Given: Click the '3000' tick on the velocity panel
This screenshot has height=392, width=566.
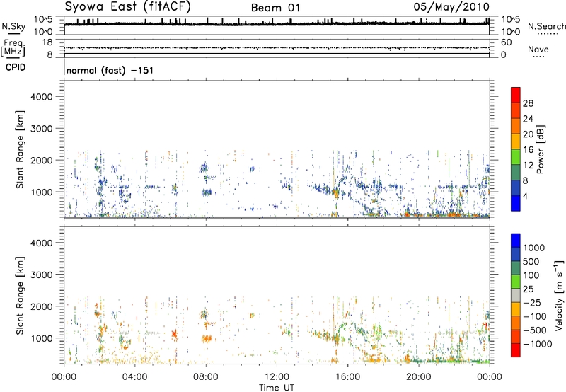Looking at the screenshot, I should [42, 275].
